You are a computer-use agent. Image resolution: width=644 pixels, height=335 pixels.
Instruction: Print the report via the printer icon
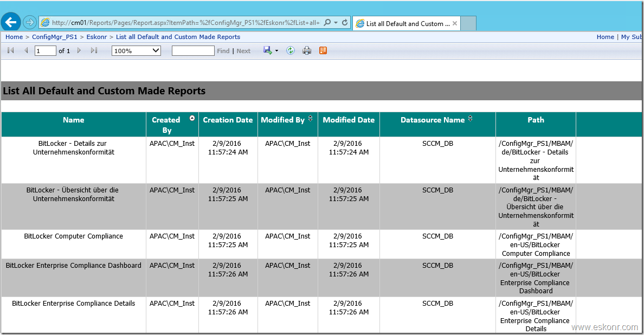(306, 50)
